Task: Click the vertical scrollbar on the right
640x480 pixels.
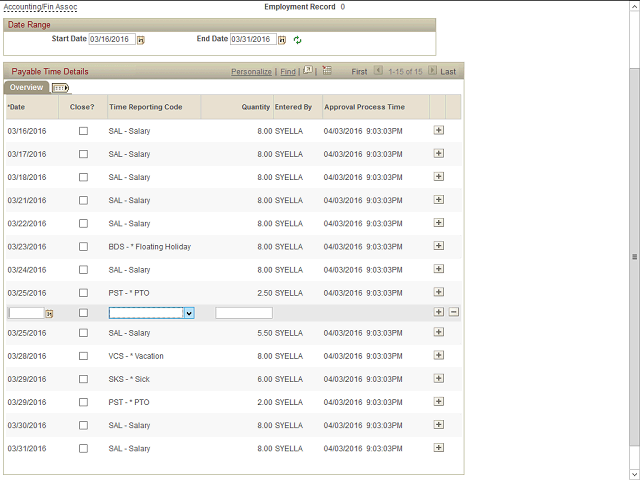Action: point(634,256)
